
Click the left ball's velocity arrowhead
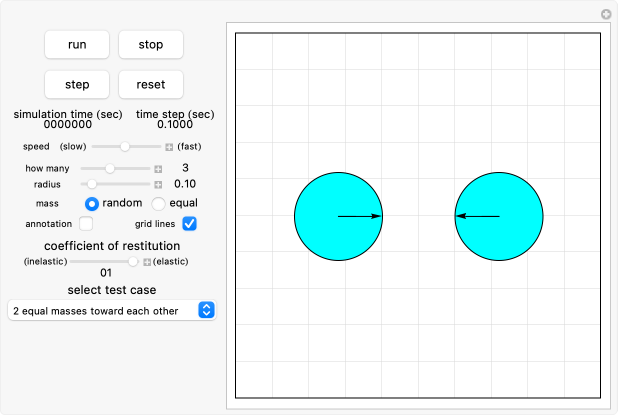pos(376,216)
